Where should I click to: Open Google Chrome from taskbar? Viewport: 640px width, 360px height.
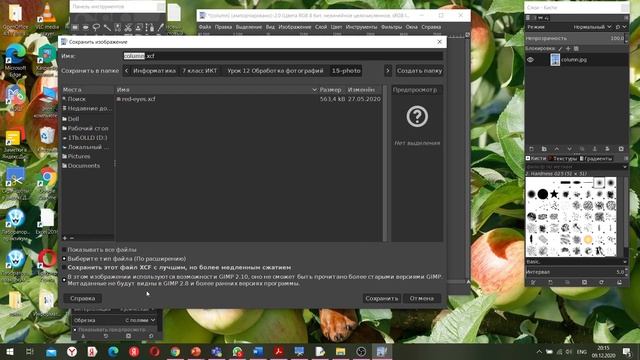click(x=175, y=351)
